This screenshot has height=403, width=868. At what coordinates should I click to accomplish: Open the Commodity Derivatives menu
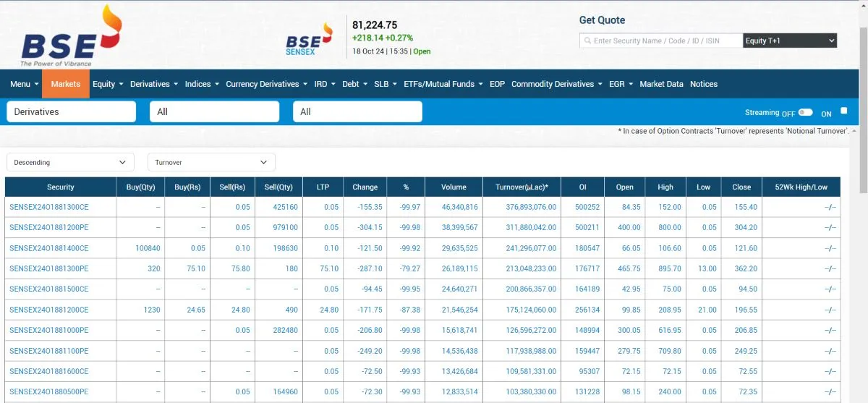557,84
